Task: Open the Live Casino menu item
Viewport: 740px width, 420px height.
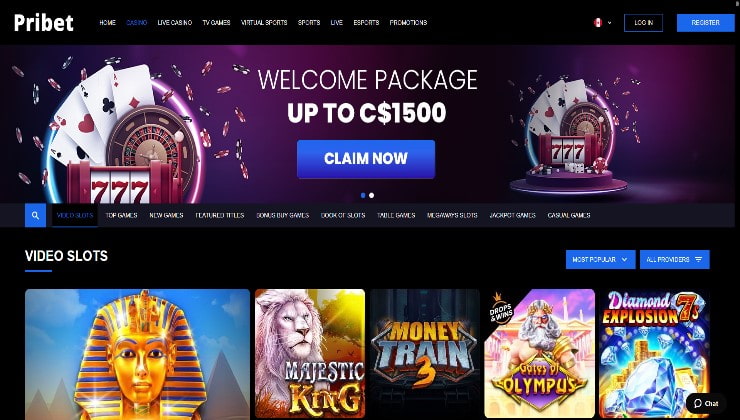Action: (175, 23)
